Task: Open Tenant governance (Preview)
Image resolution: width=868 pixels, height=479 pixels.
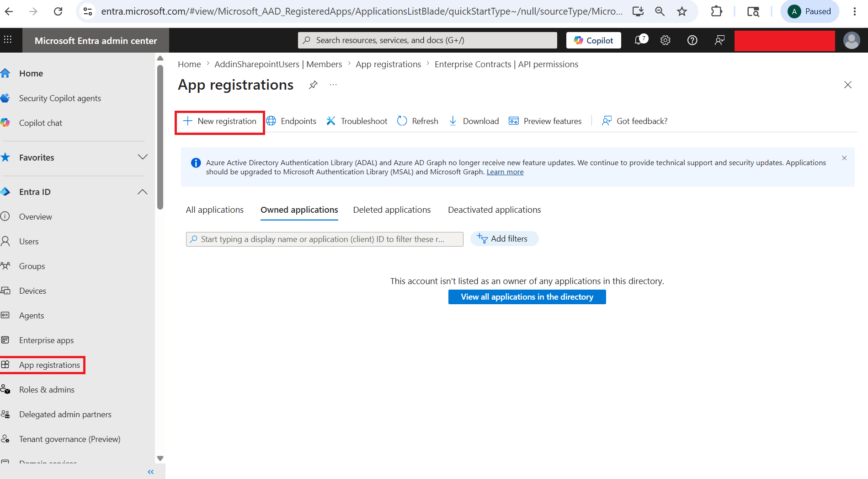Action: click(69, 439)
